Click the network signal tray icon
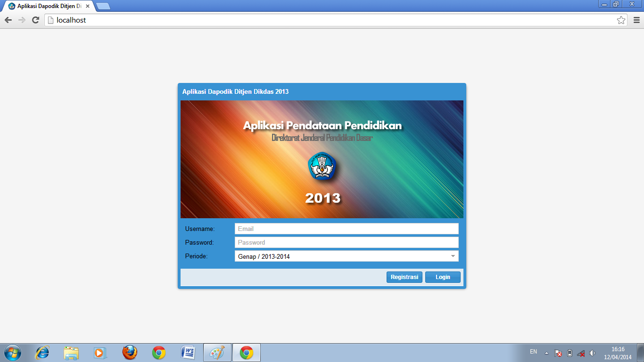Viewport: 644px width, 362px height. 581,353
